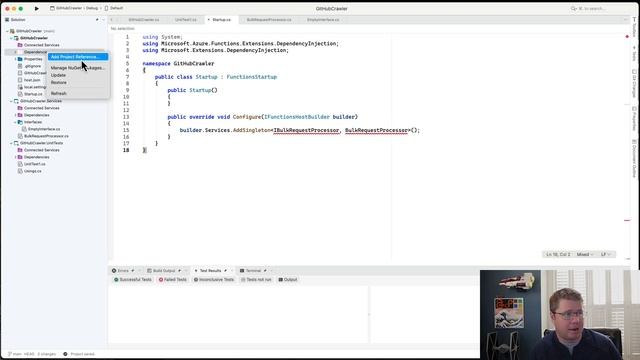This screenshot has height=360, width=640.
Task: Open the EmptyInterface.cs editor tab
Action: [323, 20]
